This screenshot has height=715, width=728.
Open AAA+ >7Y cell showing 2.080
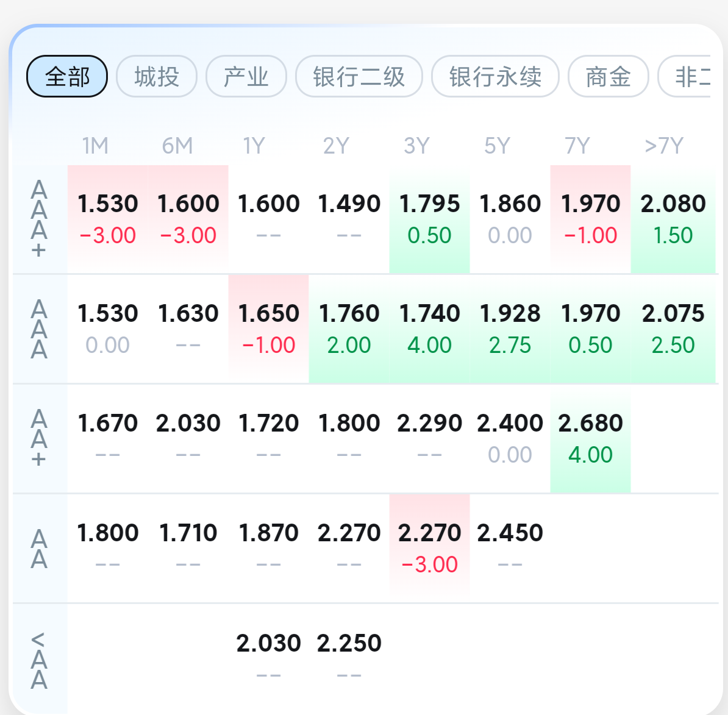(x=673, y=219)
